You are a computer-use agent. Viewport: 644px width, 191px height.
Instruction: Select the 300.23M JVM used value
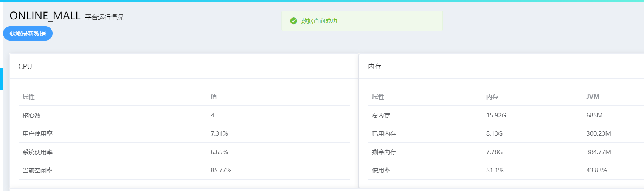(x=599, y=133)
